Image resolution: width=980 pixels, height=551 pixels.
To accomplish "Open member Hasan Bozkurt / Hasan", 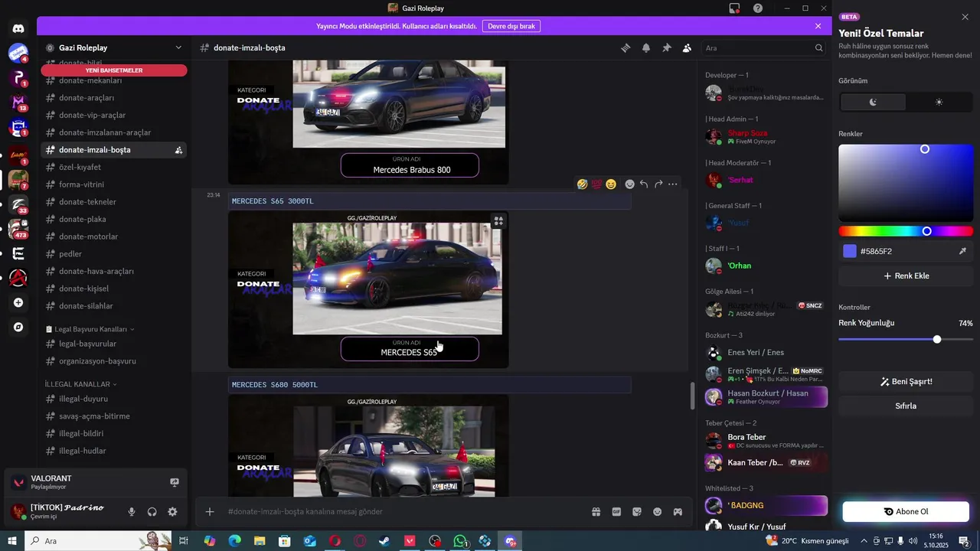I will click(766, 396).
